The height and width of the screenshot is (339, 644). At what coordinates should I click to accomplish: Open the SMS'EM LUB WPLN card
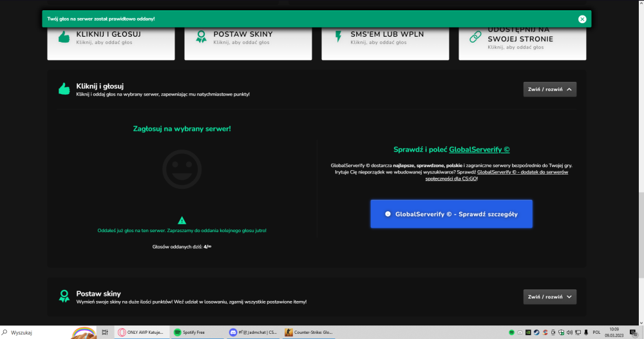[385, 43]
